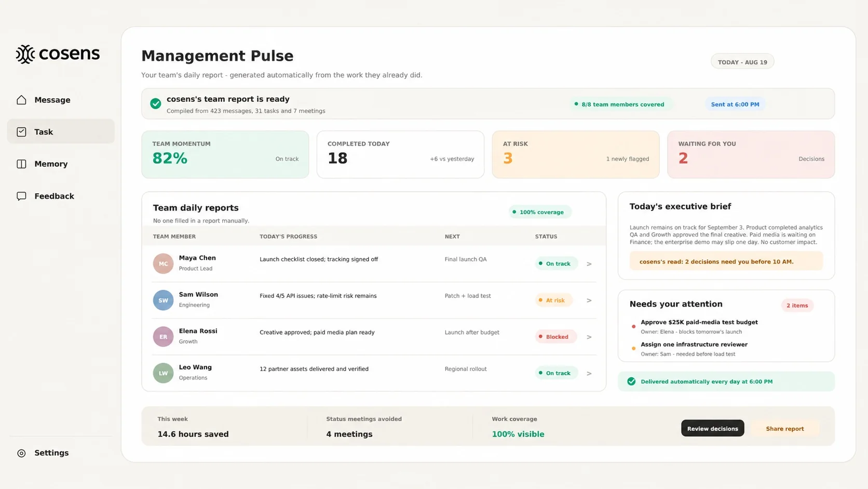Open the At Risk card
The width and height of the screenshot is (868, 489).
576,154
